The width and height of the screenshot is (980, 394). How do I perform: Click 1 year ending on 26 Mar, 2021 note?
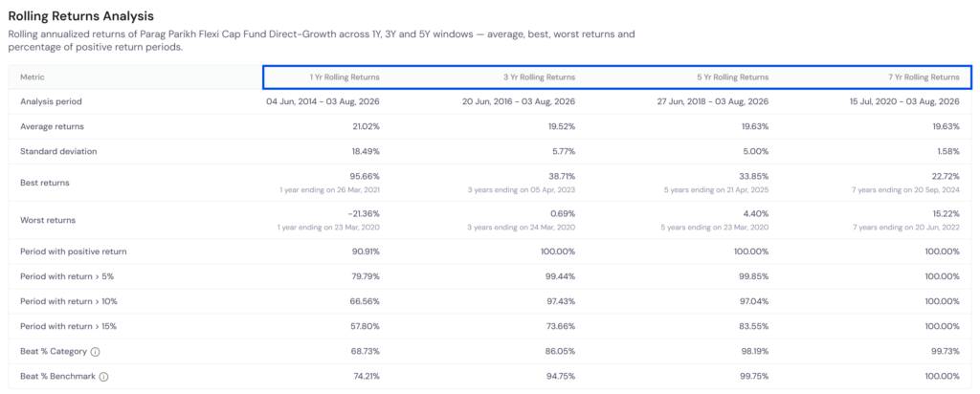click(x=329, y=189)
